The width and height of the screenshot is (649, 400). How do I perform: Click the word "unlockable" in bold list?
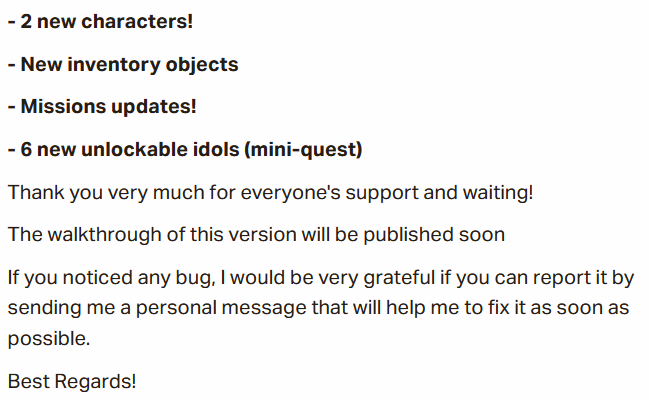pos(135,149)
